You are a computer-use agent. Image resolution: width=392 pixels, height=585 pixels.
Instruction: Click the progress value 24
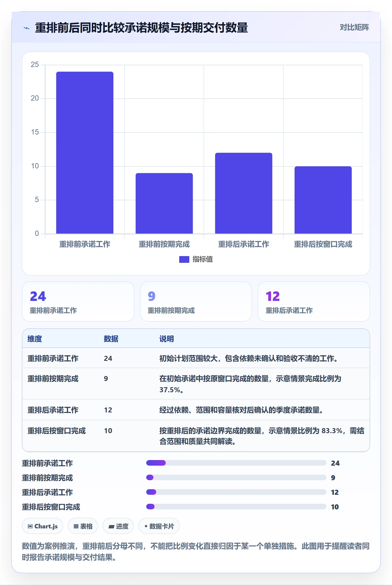point(335,463)
